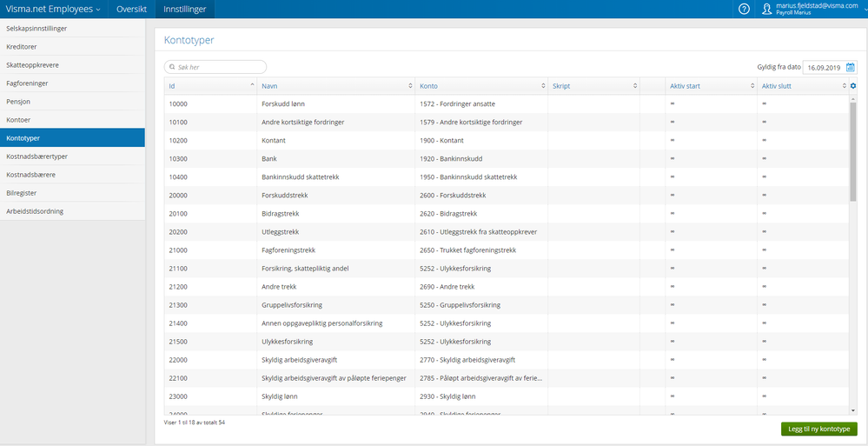Switch to the Oversikt tab
The image size is (868, 446).
point(131,9)
